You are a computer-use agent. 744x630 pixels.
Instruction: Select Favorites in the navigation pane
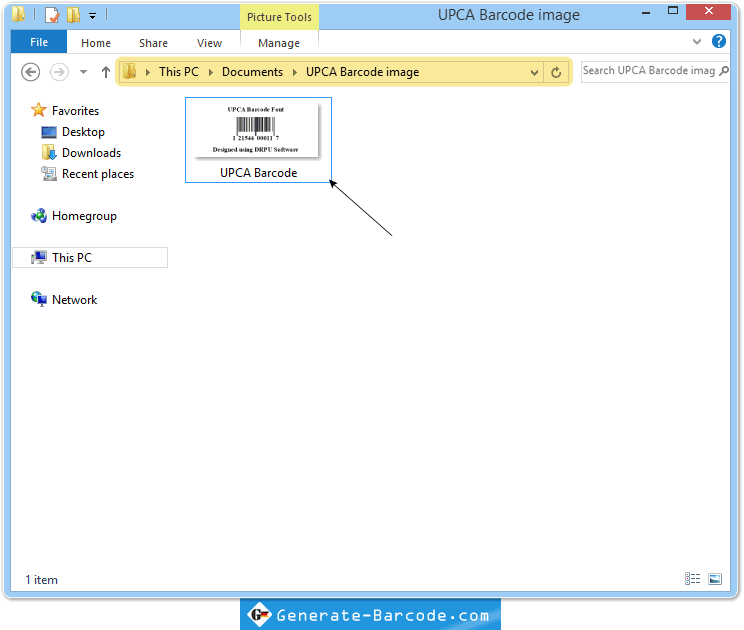coord(75,111)
